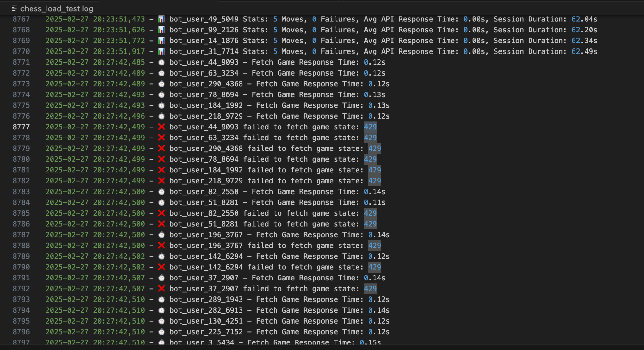Click the highlighted 429 on line 8777
The height and width of the screenshot is (350, 644).
370,127
